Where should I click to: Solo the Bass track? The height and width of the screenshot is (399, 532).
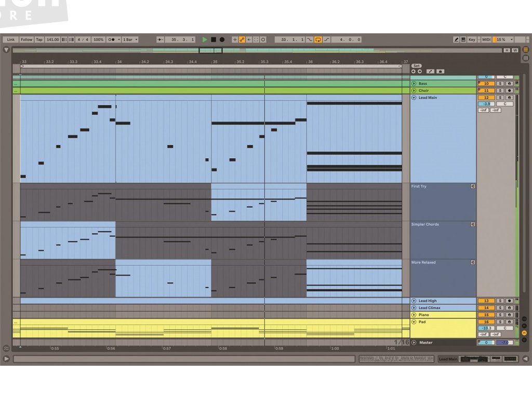point(500,84)
